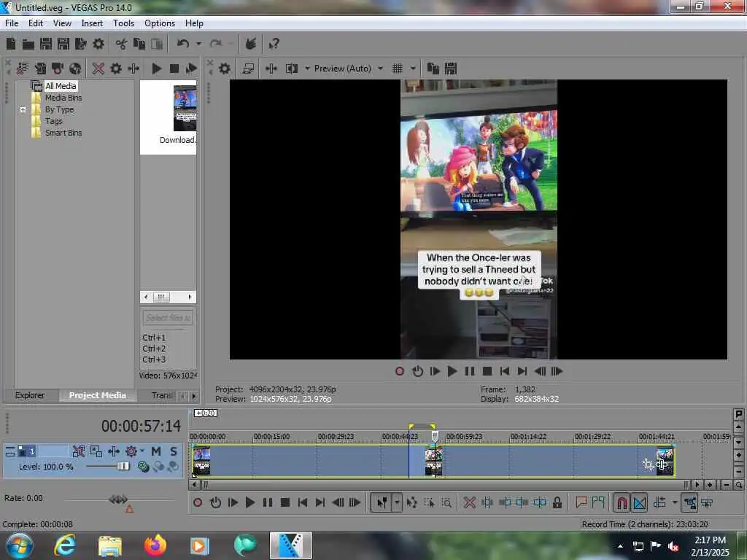Go to start under video preview
This screenshot has height=560, width=747.
click(505, 371)
